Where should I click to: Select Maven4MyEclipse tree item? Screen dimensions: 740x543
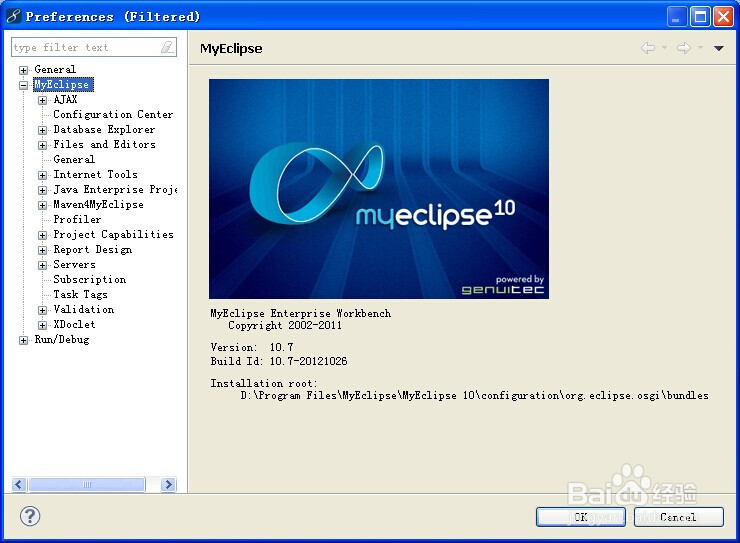[98, 204]
